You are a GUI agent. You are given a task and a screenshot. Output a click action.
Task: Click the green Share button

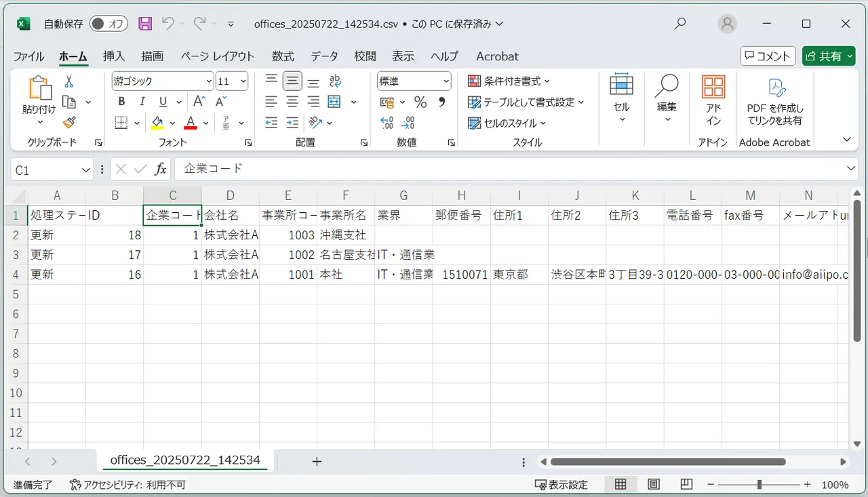click(x=829, y=56)
